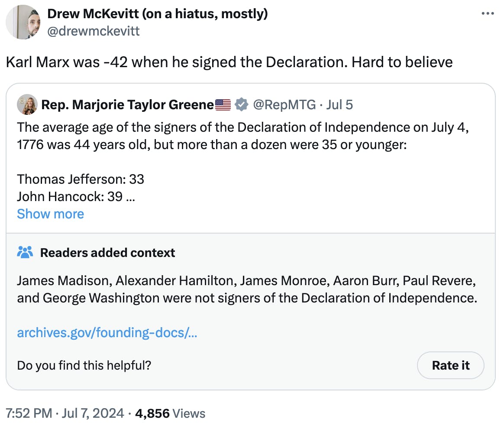The width and height of the screenshot is (504, 429).
Task: Open the Jul 5 quoted tweet date
Action: (x=339, y=105)
